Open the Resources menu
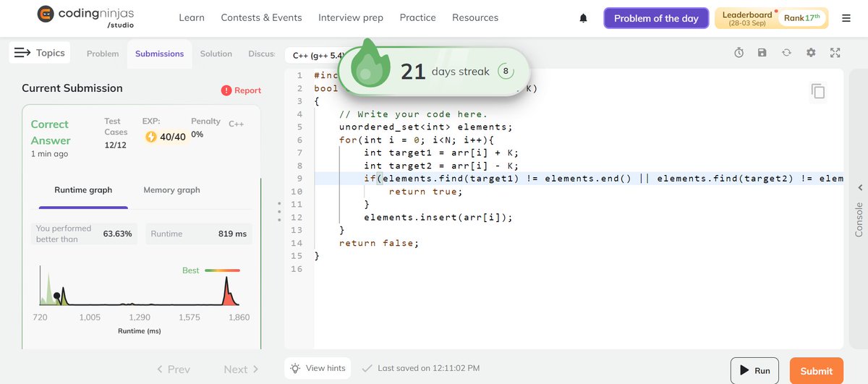Viewport: 868px width, 384px height. pos(475,17)
